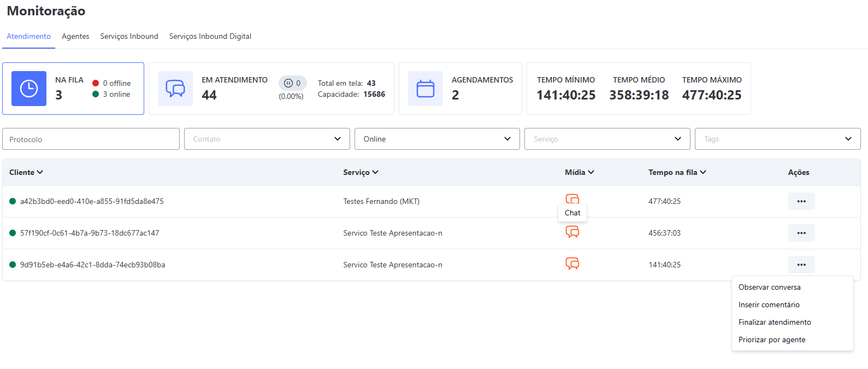Select Observar conversa from the context menu
The height and width of the screenshot is (369, 868).
click(x=769, y=287)
